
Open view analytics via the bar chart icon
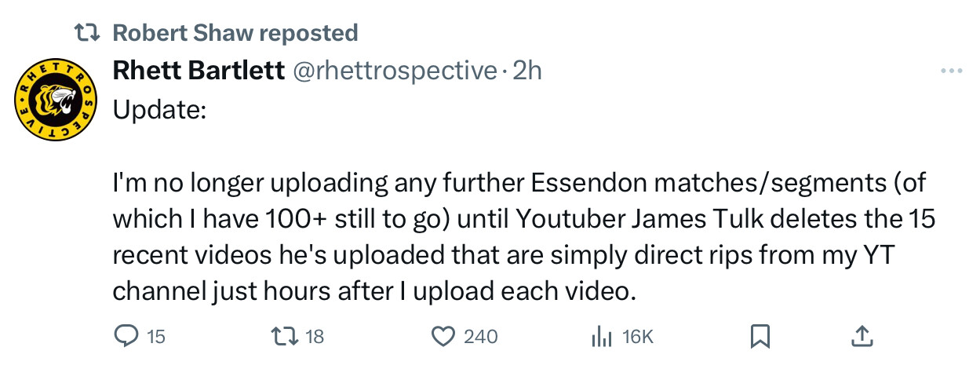click(601, 337)
